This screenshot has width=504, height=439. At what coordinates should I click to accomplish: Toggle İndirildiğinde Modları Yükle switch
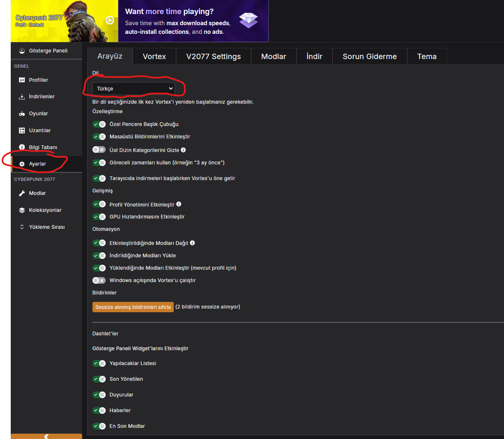(x=99, y=256)
